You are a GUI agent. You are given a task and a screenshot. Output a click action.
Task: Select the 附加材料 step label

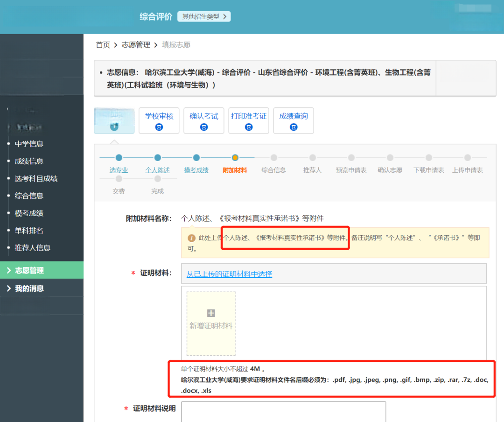pyautogui.click(x=235, y=170)
